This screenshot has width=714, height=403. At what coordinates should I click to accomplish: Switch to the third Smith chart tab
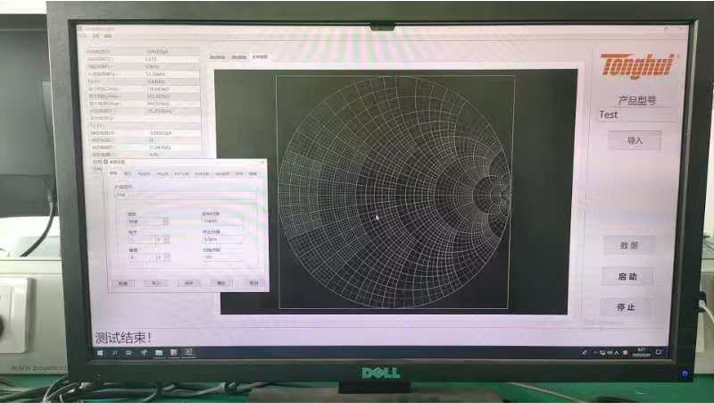click(x=260, y=58)
